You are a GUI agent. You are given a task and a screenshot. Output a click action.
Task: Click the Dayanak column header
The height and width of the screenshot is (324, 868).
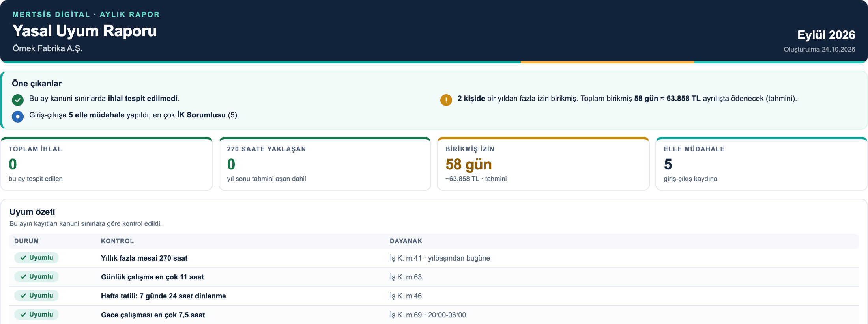[406, 241]
